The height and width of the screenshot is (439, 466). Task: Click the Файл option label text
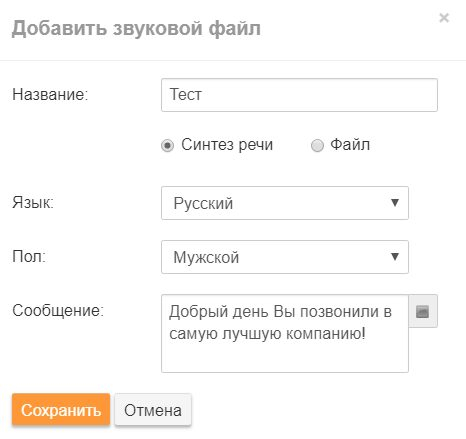click(x=350, y=145)
